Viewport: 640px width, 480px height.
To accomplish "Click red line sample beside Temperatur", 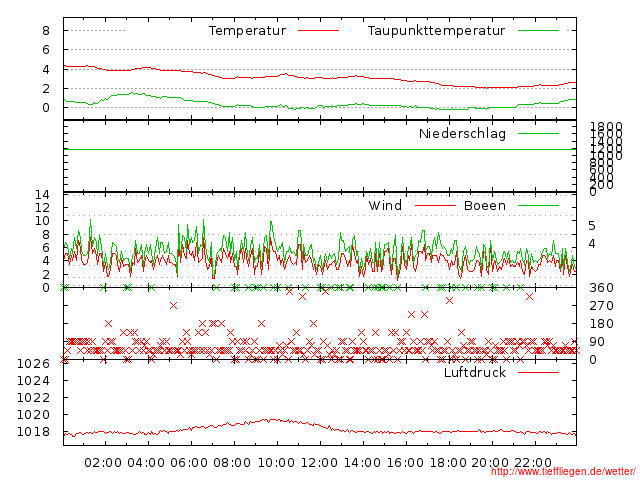I will [x=318, y=31].
